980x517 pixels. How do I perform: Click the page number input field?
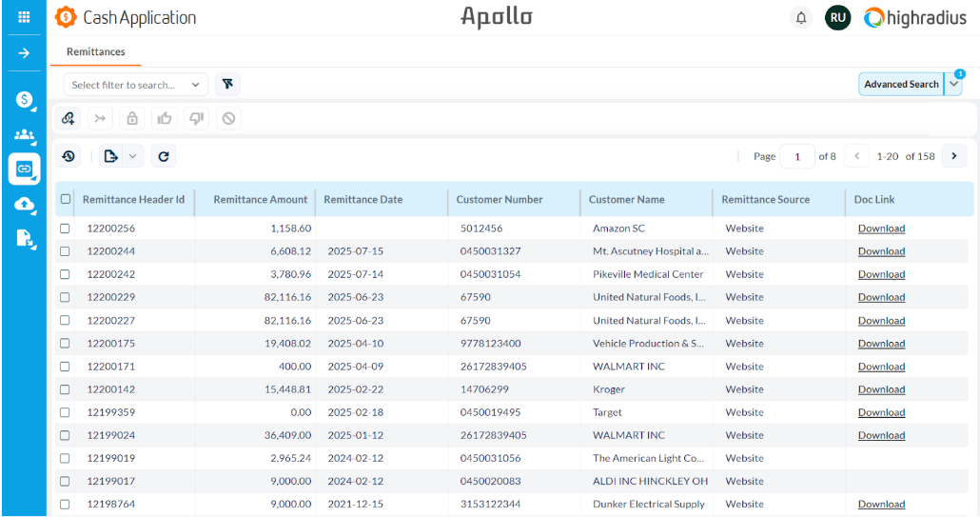coord(797,156)
